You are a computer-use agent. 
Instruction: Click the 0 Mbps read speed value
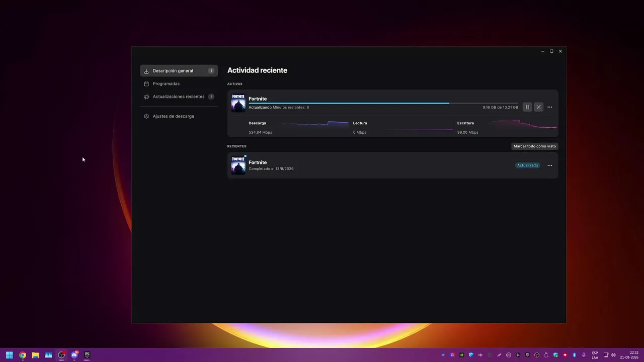[360, 132]
